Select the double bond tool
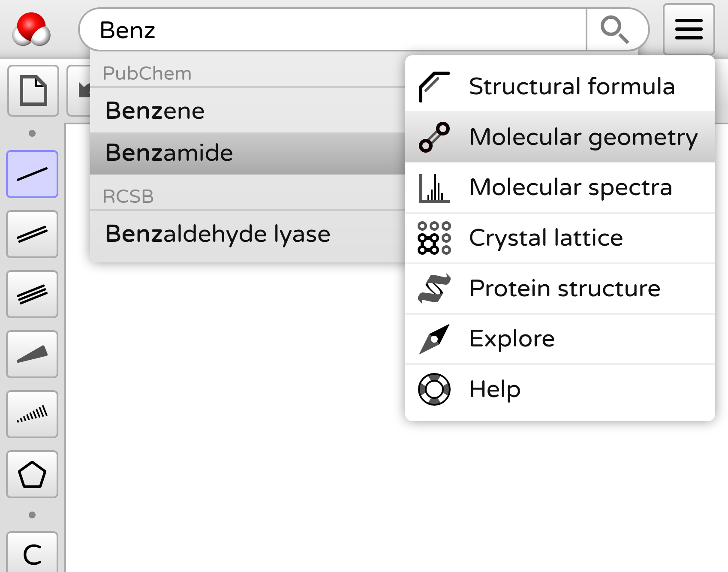 (32, 234)
